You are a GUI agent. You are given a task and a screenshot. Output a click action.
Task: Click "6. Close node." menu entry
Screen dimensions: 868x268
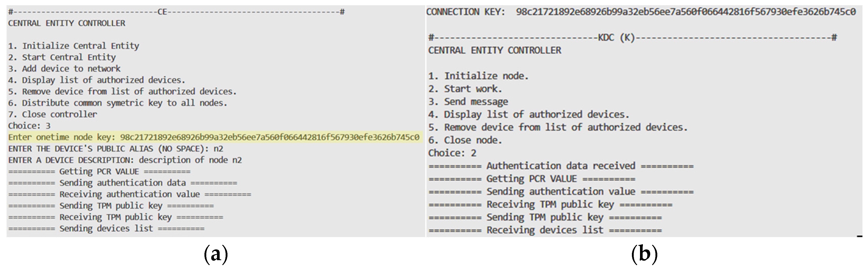pos(465,140)
